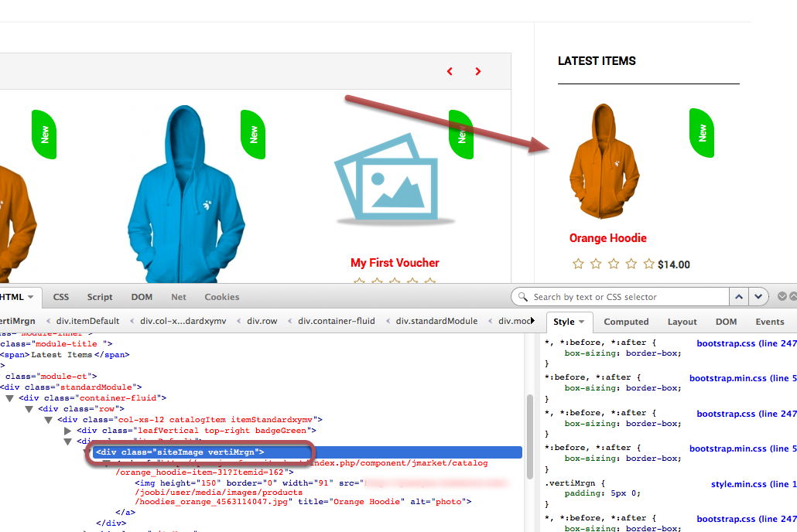Click the New badge above the blue hoodie
Viewport: 797px width, 532px height.
(253, 134)
